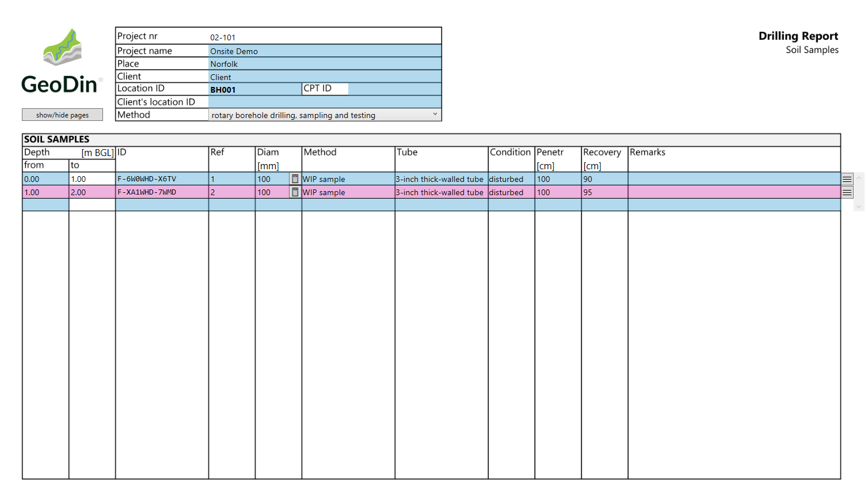
Task: Select sample ID F-6W0WHD-X6TV cell
Action: pos(162,179)
